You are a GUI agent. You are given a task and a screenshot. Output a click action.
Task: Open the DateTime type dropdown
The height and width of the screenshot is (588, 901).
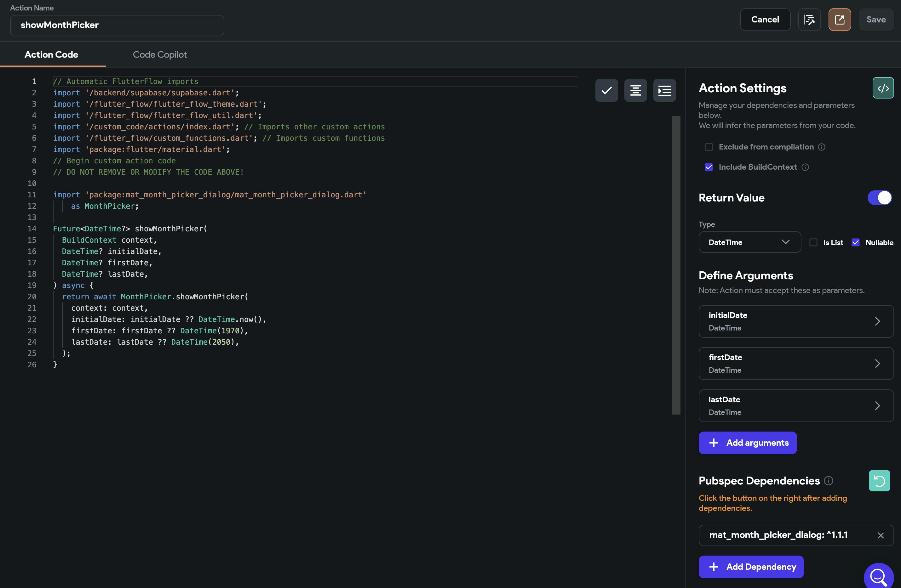click(x=749, y=242)
